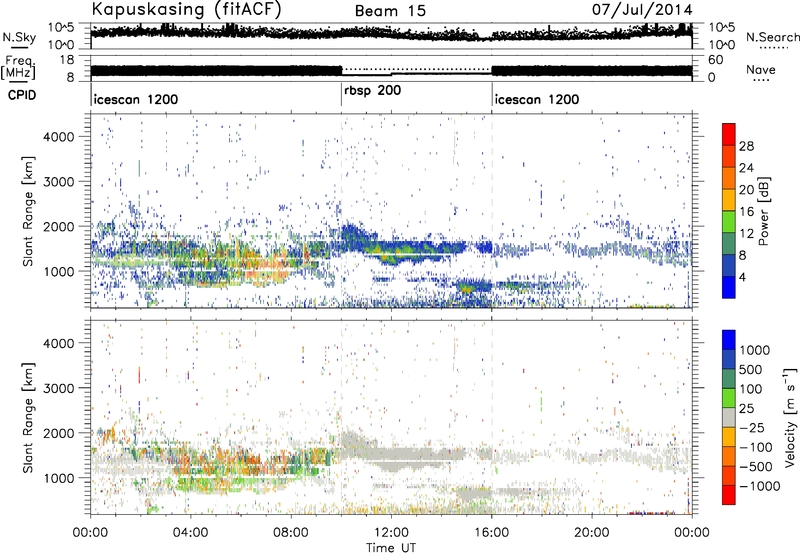Click the Power color bar red segment
800x554 pixels.
pos(729,134)
